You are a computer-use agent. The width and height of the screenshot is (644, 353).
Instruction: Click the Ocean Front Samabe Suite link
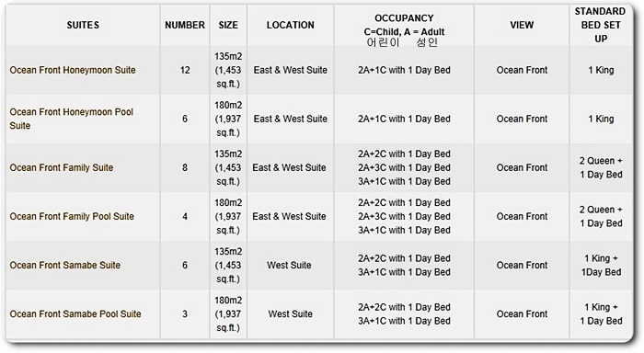(x=65, y=265)
